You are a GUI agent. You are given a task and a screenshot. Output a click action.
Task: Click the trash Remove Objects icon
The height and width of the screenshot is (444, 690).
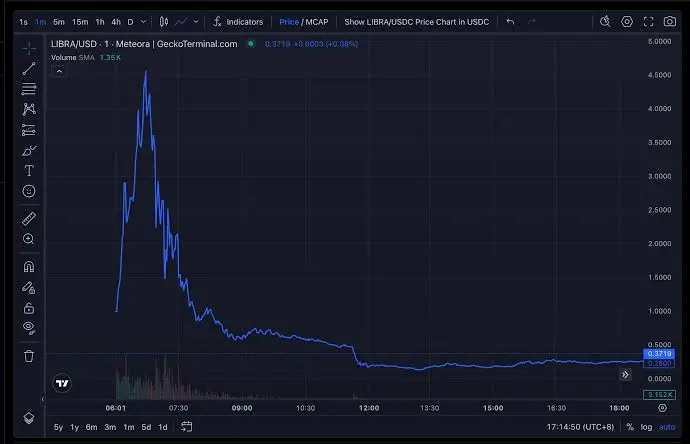coord(29,356)
